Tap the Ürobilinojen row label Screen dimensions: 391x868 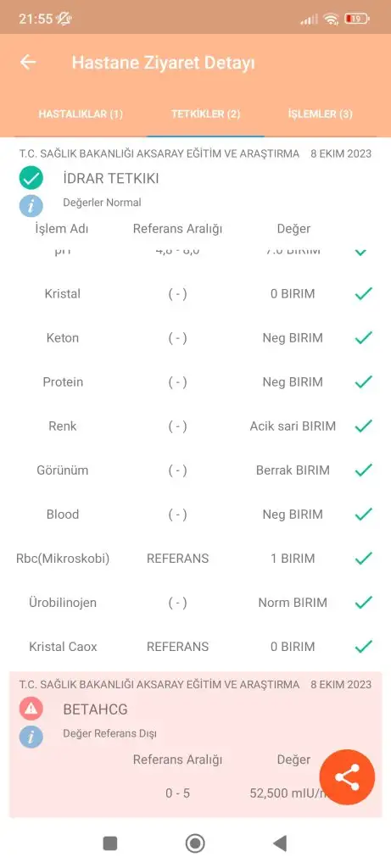(63, 603)
